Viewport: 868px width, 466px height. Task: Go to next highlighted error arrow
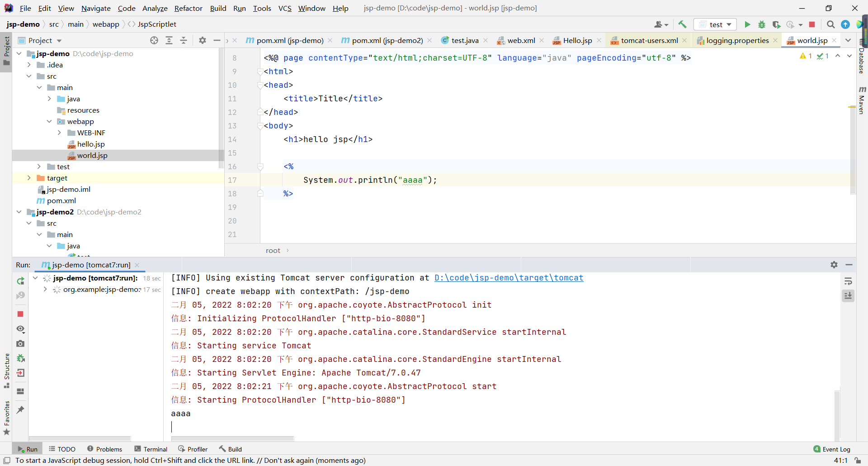849,56
